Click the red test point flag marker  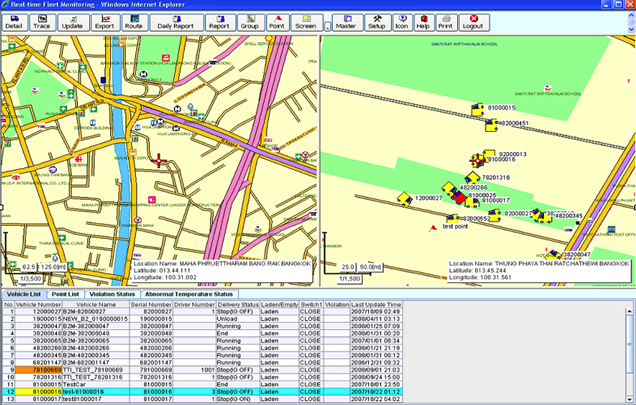(x=433, y=228)
